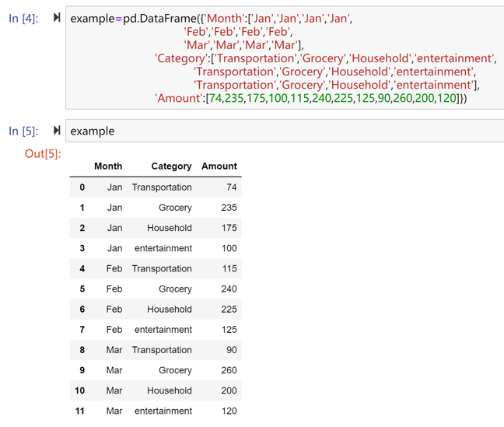Click the Feb cell in row 6
Viewport: 504px width, 427px height.
(x=114, y=309)
